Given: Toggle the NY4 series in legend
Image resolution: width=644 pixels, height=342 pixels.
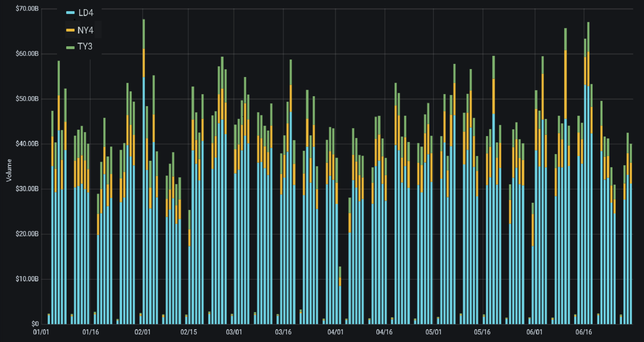Looking at the screenshot, I should (x=80, y=30).
